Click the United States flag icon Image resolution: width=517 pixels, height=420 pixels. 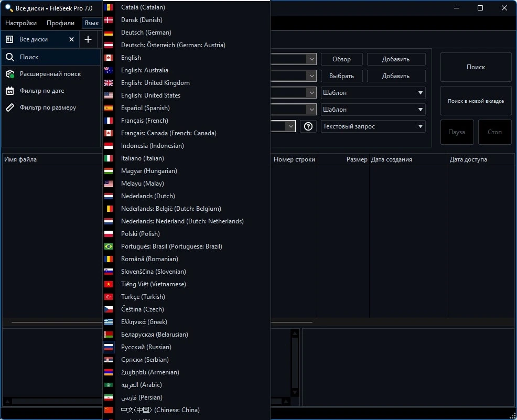tap(109, 95)
